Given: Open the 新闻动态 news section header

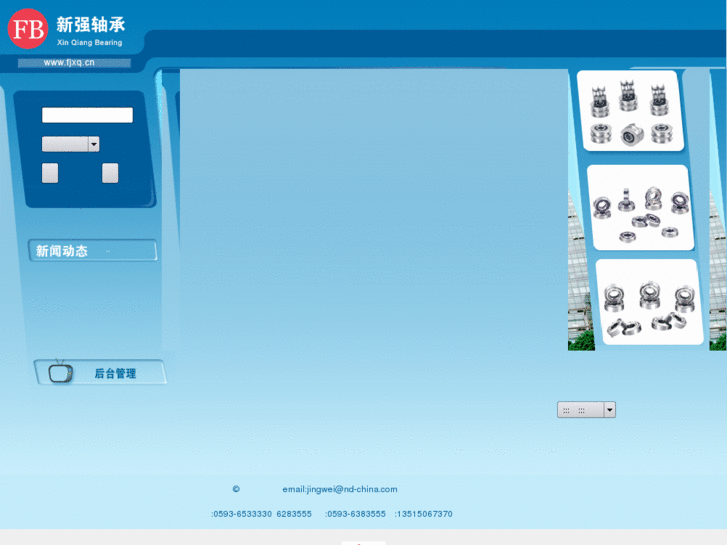Looking at the screenshot, I should pyautogui.click(x=93, y=250).
